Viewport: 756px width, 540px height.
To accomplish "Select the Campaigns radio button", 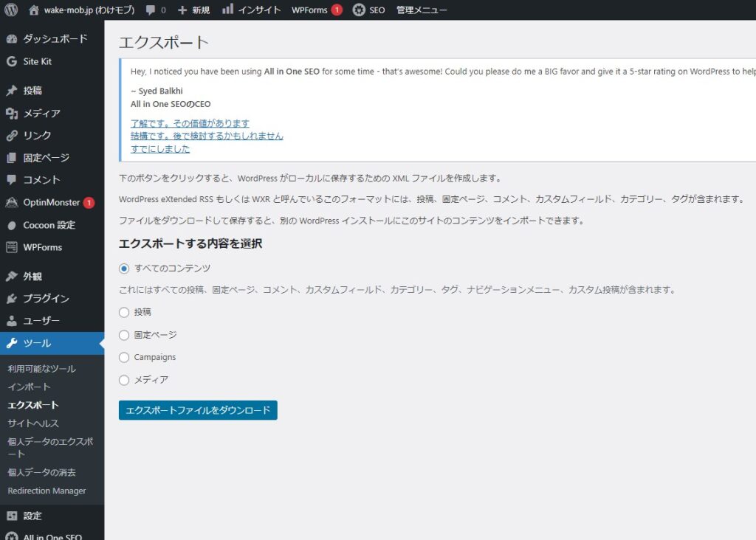I will [124, 357].
